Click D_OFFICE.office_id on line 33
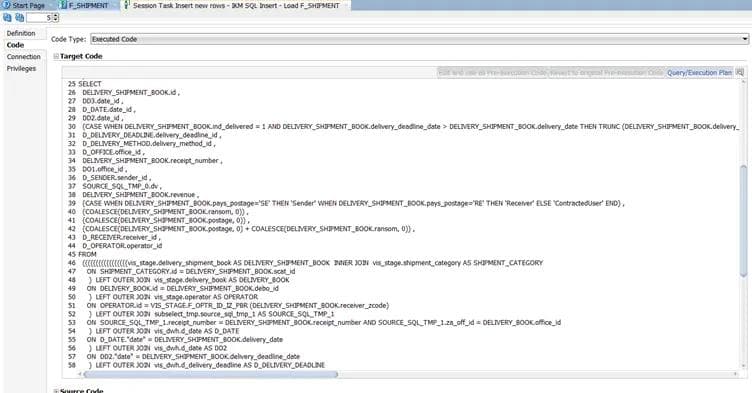This screenshot has height=393, width=752. 113,152
